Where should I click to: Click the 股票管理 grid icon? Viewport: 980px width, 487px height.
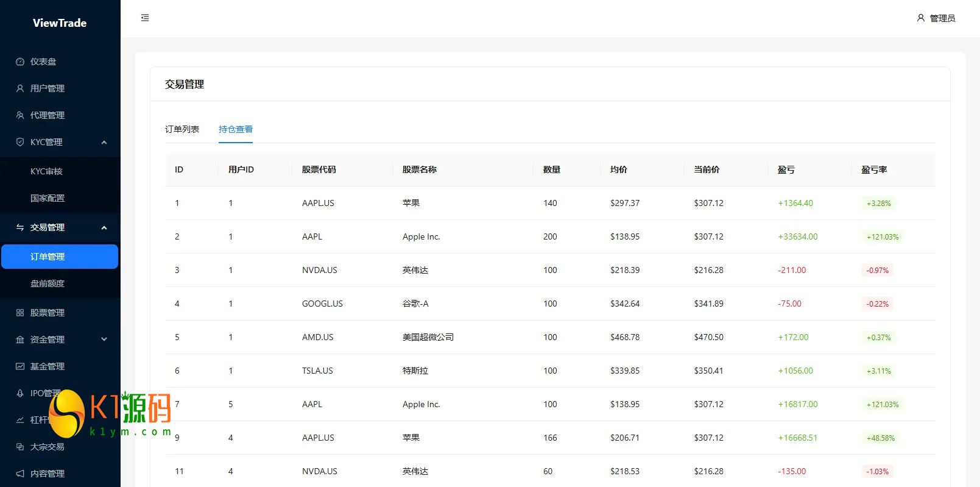tap(20, 313)
